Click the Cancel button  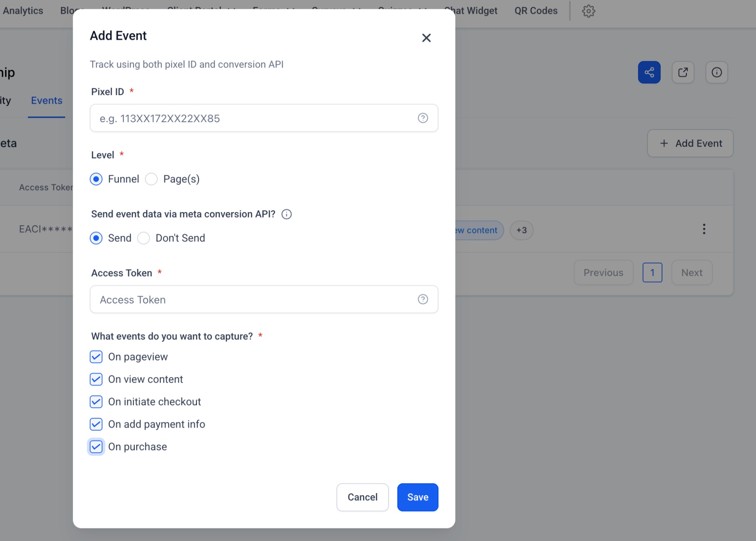point(362,497)
